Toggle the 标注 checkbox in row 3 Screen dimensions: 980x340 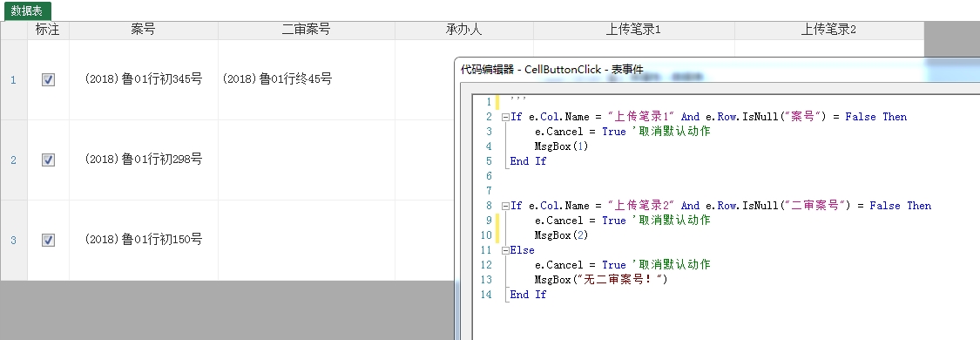tap(48, 240)
